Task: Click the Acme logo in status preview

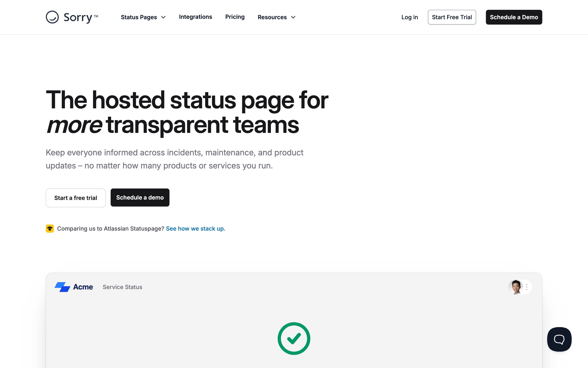Action: point(74,287)
